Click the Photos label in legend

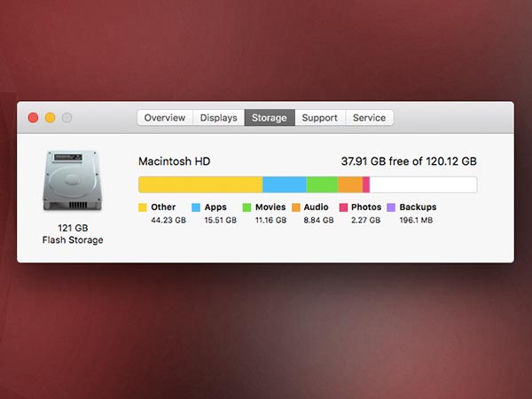click(366, 207)
